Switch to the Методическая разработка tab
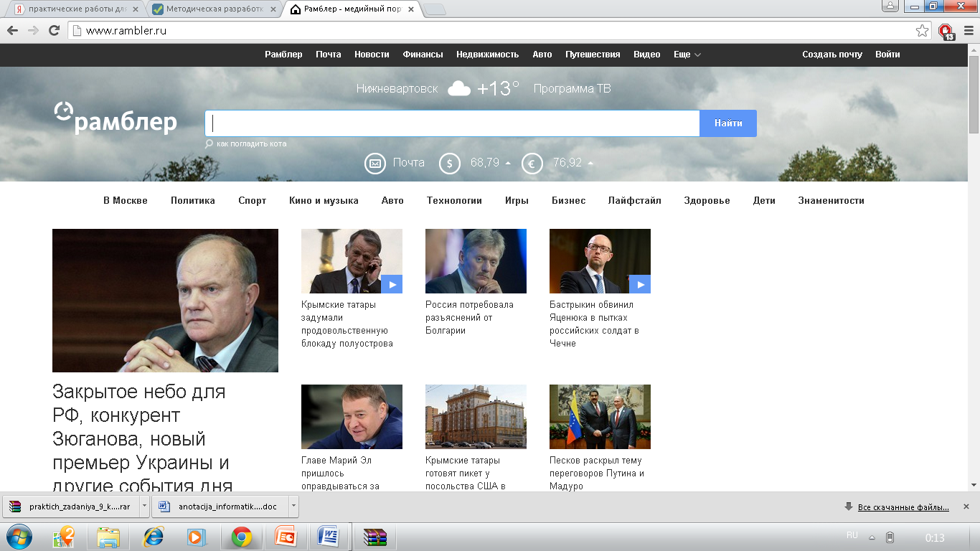 point(212,9)
